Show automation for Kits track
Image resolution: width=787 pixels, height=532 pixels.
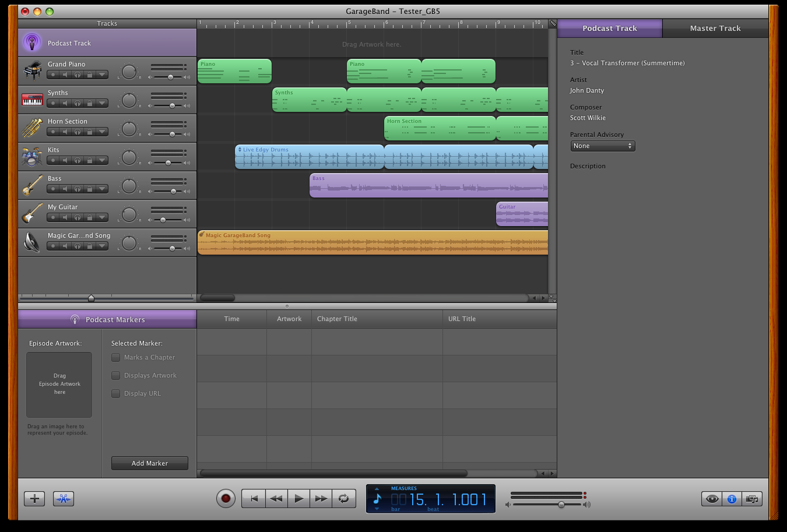click(102, 160)
